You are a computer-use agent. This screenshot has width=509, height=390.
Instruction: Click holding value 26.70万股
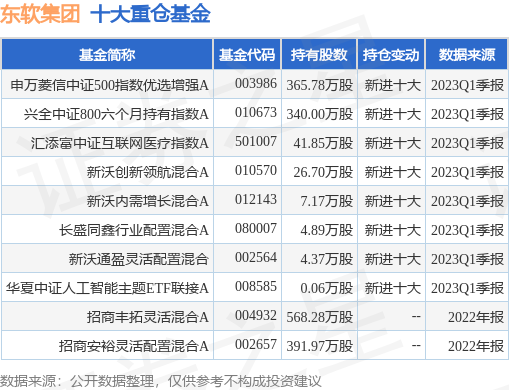click(x=323, y=172)
